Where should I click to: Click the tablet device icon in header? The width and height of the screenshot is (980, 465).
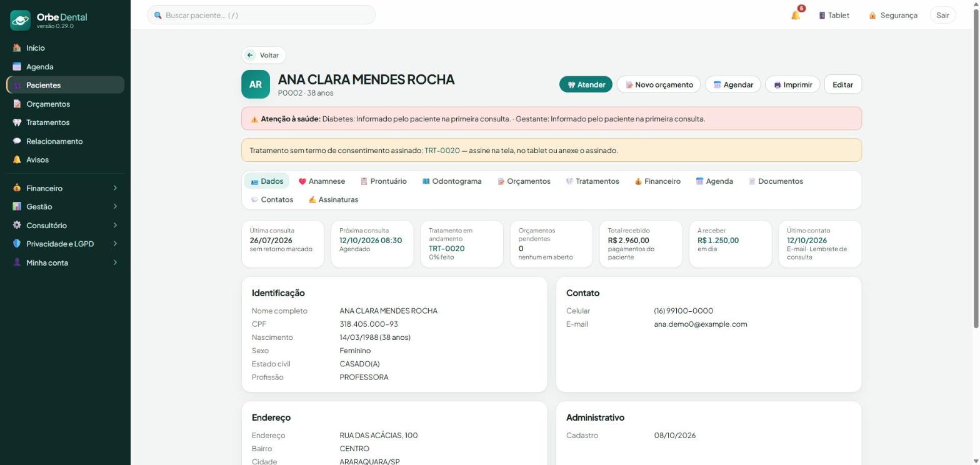[x=822, y=15]
